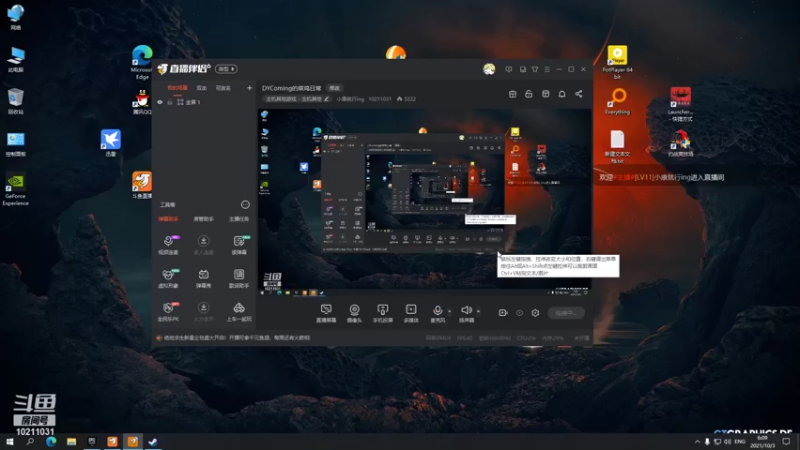Viewport: 800px width, 450px height.
Task: Select the second scene tab
Action: click(x=202, y=88)
